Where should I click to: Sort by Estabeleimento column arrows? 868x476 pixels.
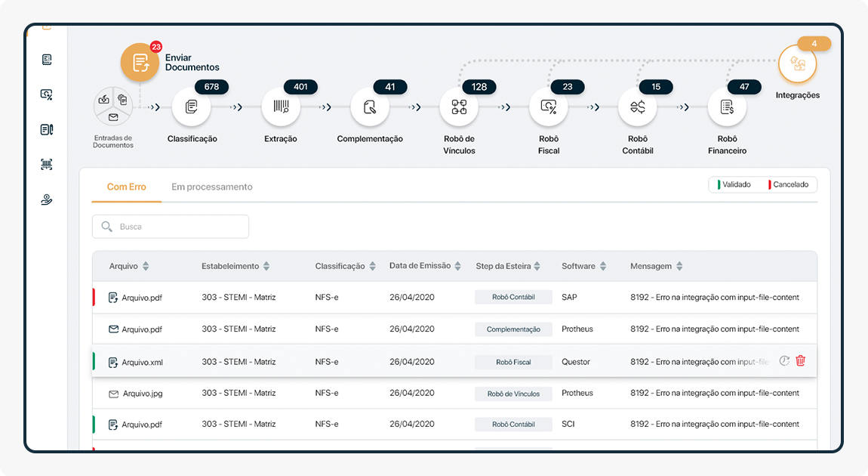coord(266,267)
